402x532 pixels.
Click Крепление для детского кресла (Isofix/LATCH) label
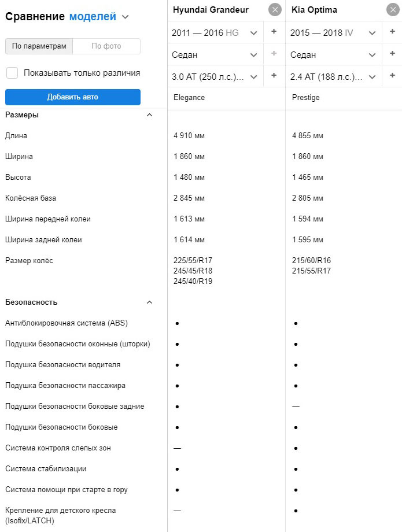(60, 516)
